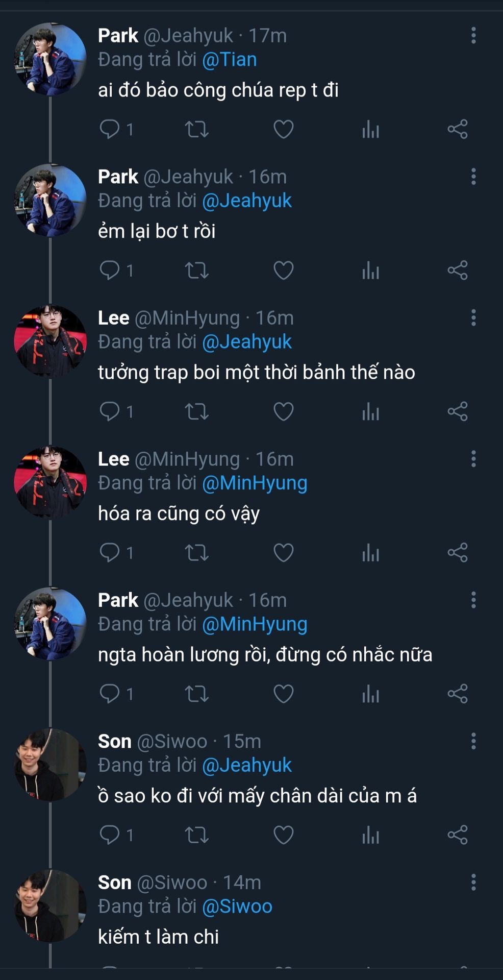The height and width of the screenshot is (980, 503).
Task: Reply to Son's "sao ko đi với mấy chân dài" tweet
Action: [x=110, y=835]
